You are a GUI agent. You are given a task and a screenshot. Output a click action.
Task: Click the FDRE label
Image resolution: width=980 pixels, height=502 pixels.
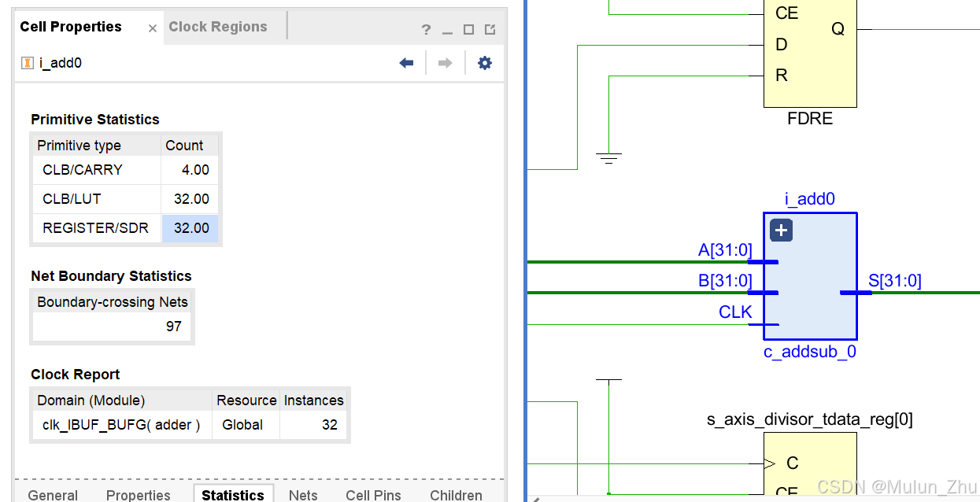pos(810,119)
